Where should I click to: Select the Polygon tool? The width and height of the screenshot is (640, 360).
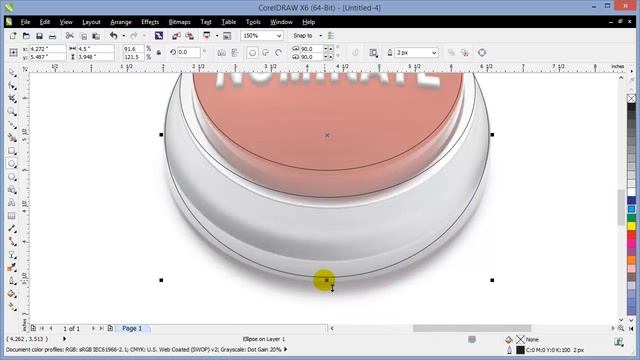pyautogui.click(x=12, y=177)
